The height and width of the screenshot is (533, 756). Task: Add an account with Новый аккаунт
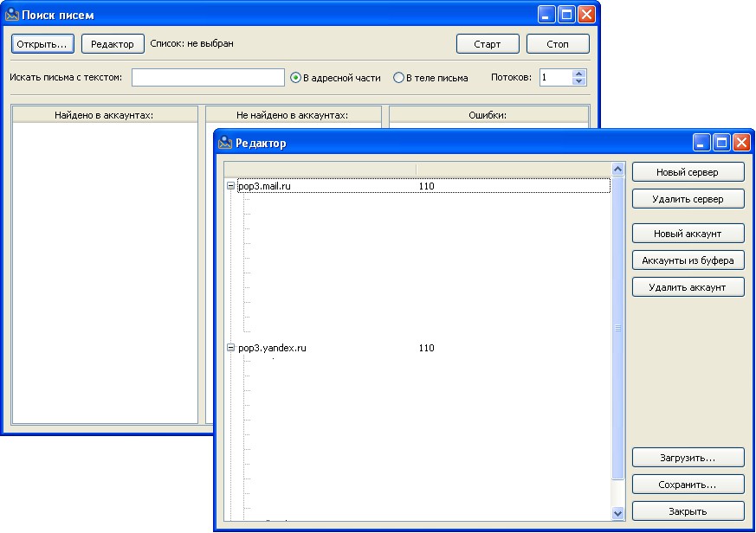tap(688, 234)
